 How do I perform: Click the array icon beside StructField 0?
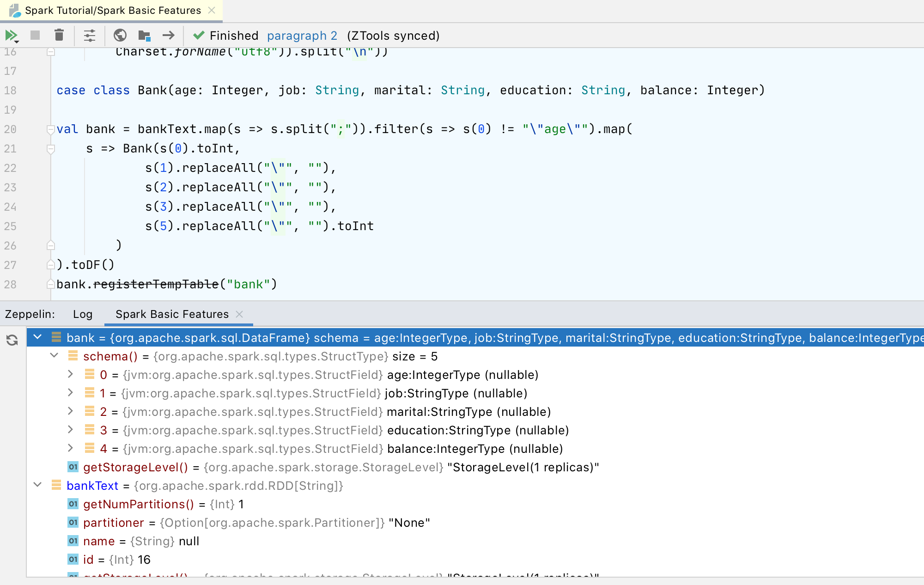point(89,374)
